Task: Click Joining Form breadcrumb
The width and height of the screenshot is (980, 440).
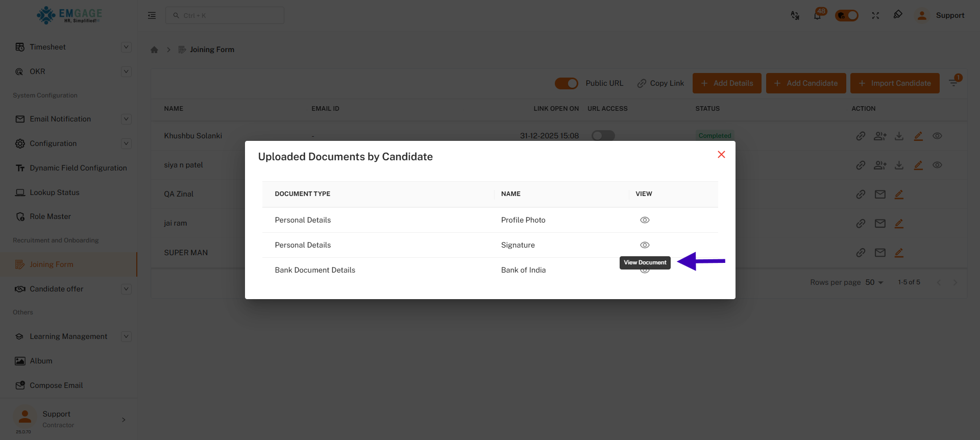Action: point(212,50)
